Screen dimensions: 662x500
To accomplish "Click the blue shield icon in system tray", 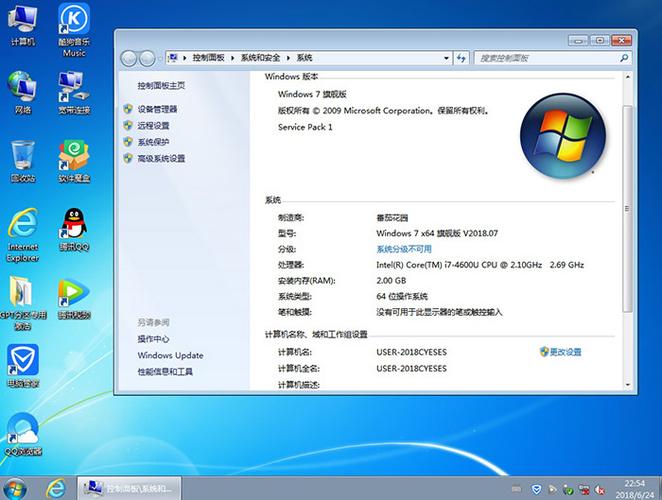I will (536, 489).
